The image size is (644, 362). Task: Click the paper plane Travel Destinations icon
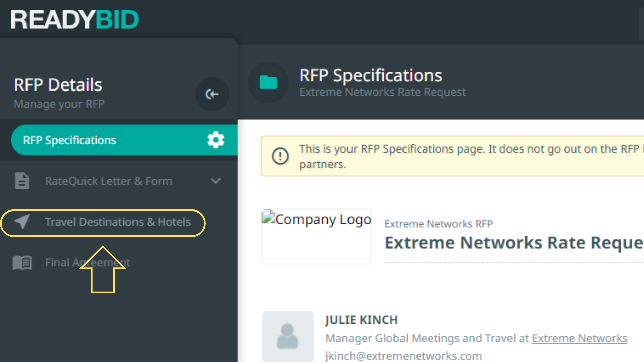click(x=22, y=222)
